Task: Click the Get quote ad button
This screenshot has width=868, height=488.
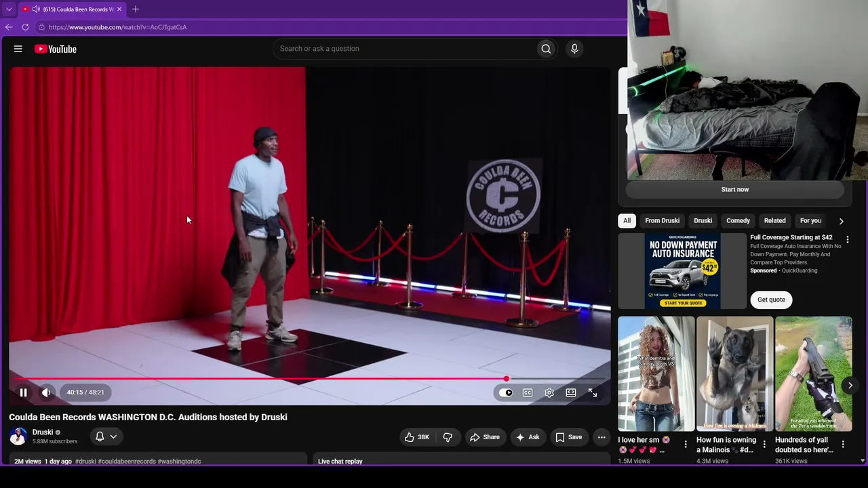Action: [772, 300]
